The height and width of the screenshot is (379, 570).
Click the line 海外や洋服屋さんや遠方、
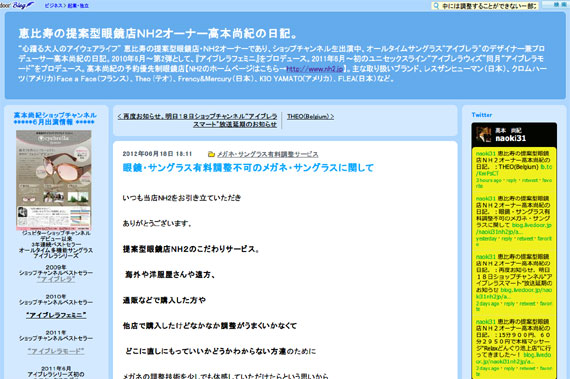170,275
